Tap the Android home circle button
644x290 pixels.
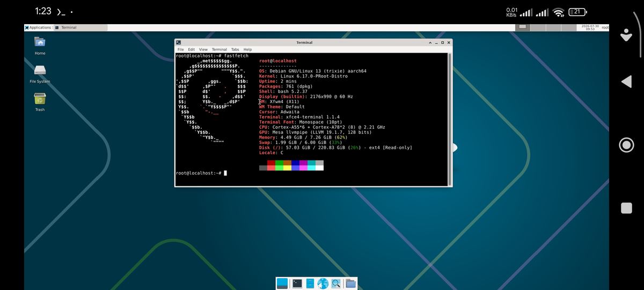(x=626, y=145)
